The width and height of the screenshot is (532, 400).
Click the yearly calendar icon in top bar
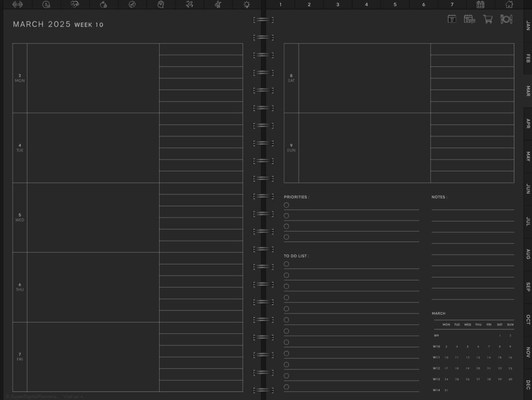pyautogui.click(x=480, y=5)
